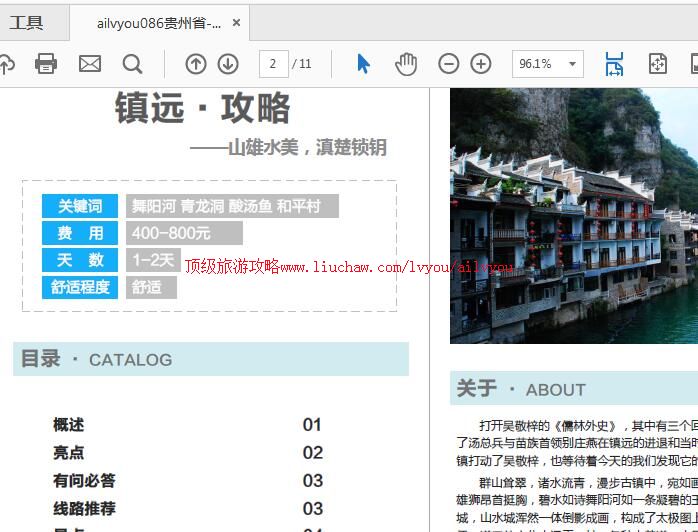This screenshot has width=698, height=532.
Task: Click the Zhenyuan riverside town photo
Action: (573, 215)
